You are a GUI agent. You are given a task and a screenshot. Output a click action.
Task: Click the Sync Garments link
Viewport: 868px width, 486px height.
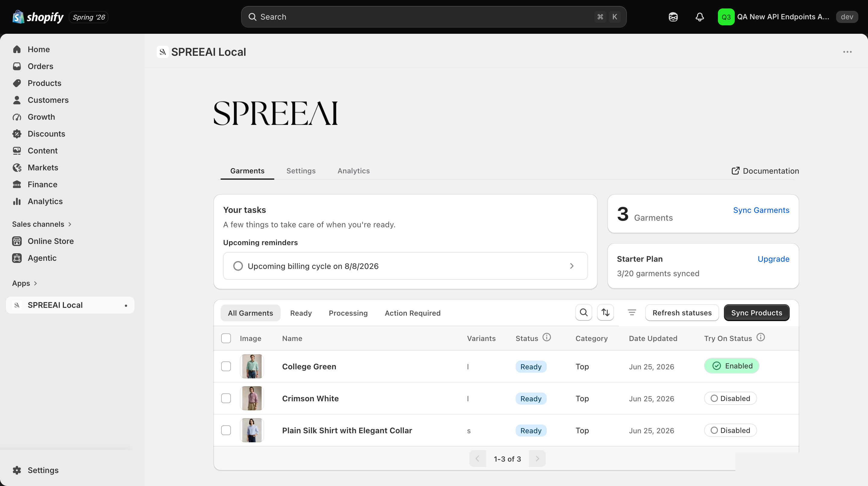[x=761, y=210]
